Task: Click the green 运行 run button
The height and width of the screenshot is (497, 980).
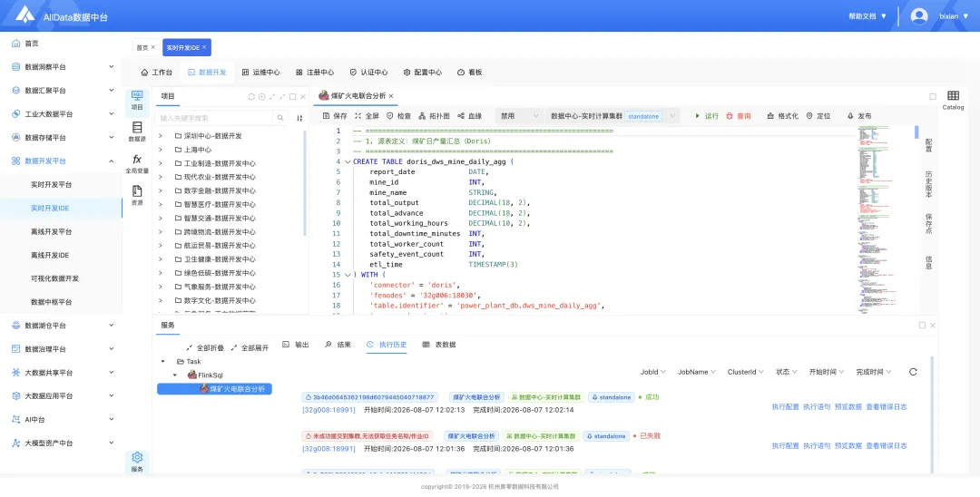Action: 707,116
